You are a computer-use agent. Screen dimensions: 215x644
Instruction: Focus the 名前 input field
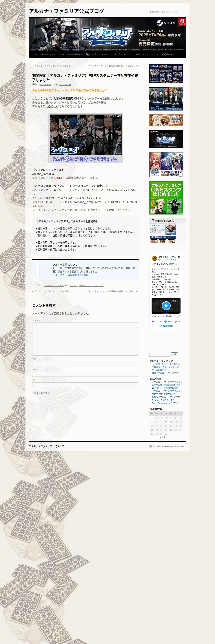point(85,363)
